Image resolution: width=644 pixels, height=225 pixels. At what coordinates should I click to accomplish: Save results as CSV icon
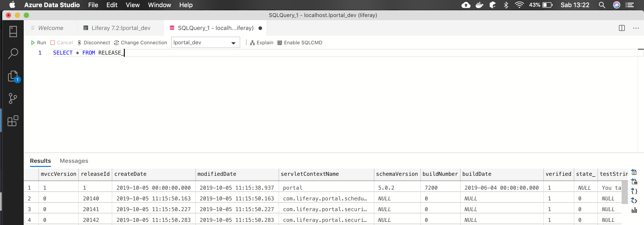click(x=634, y=172)
